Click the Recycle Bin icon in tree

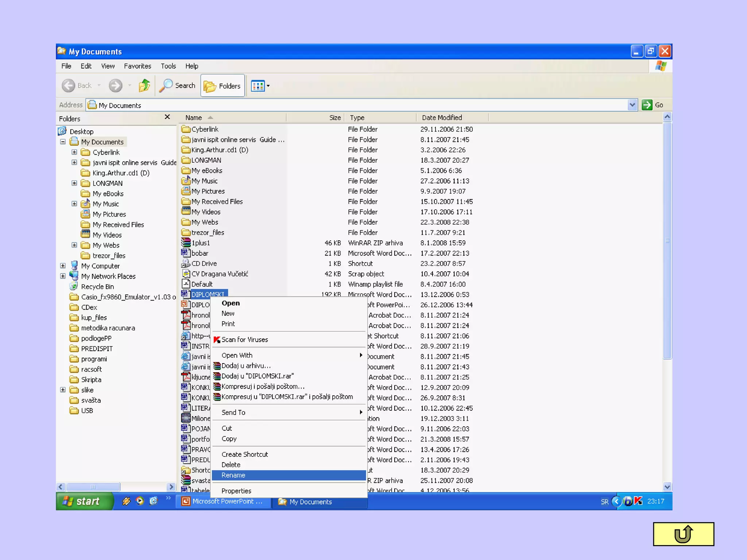[74, 287]
